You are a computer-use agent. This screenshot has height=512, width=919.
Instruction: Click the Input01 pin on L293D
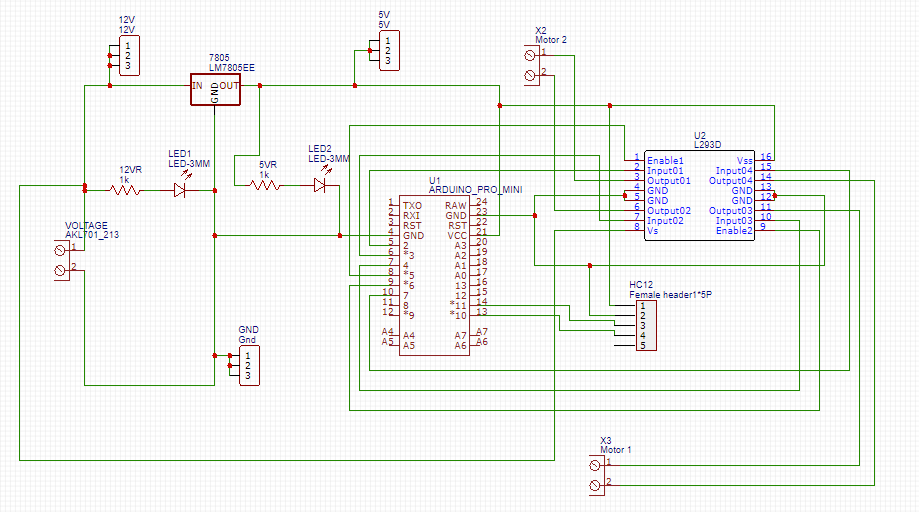665,170
